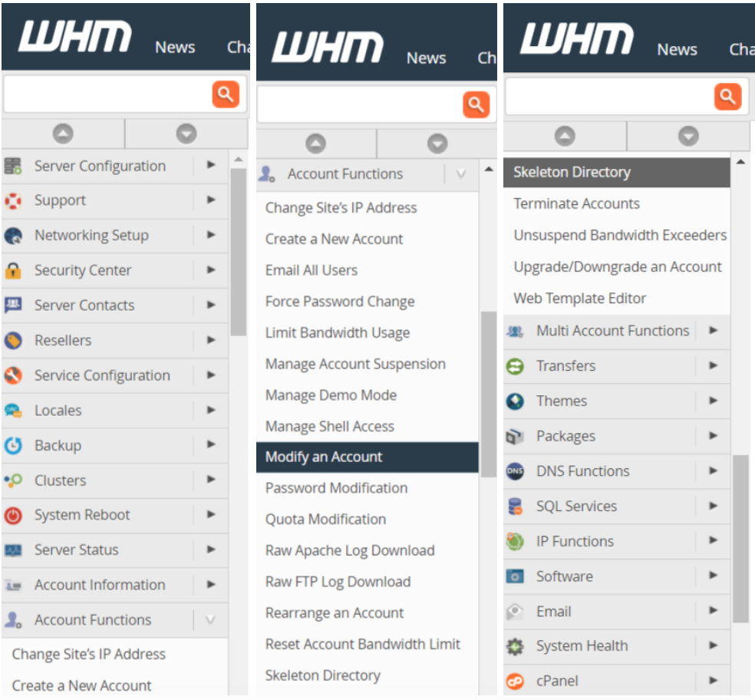755x700 pixels.
Task: Collapse all menus in left panel
Action: pos(63,134)
